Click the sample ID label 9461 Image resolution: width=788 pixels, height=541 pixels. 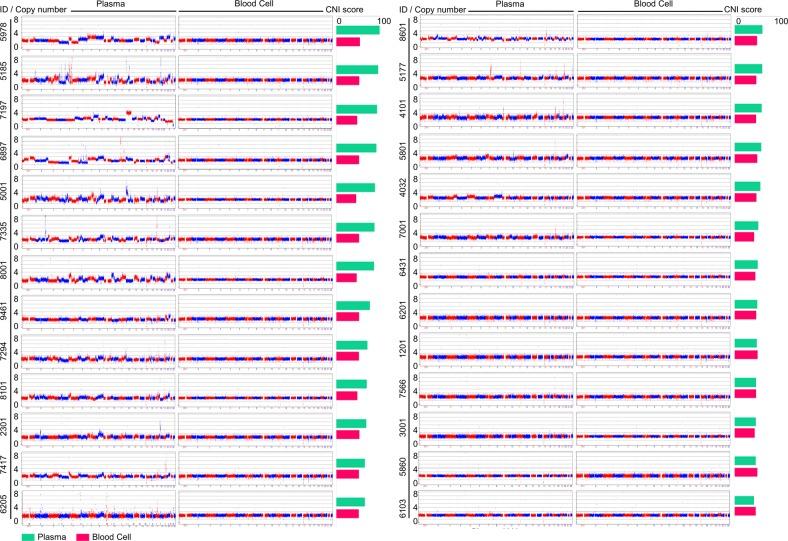(5, 310)
